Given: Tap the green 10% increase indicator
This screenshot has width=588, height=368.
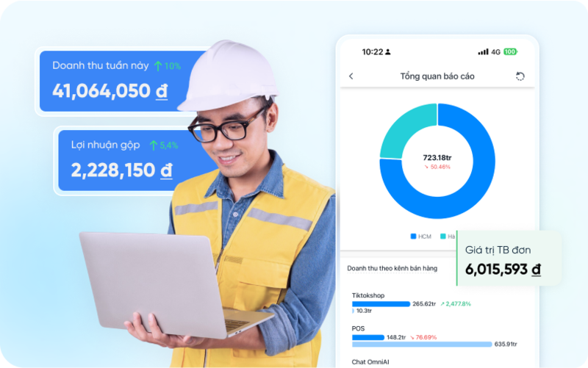Looking at the screenshot, I should tap(168, 66).
